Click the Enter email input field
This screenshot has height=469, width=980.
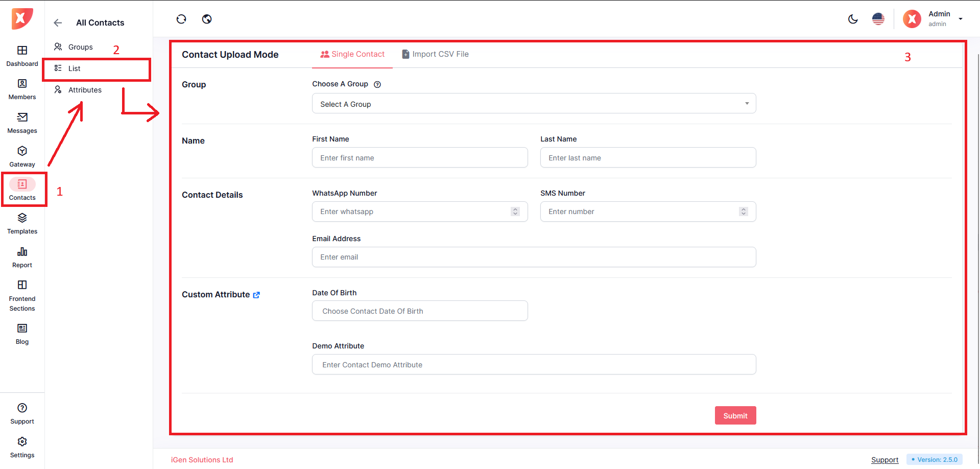tap(534, 257)
